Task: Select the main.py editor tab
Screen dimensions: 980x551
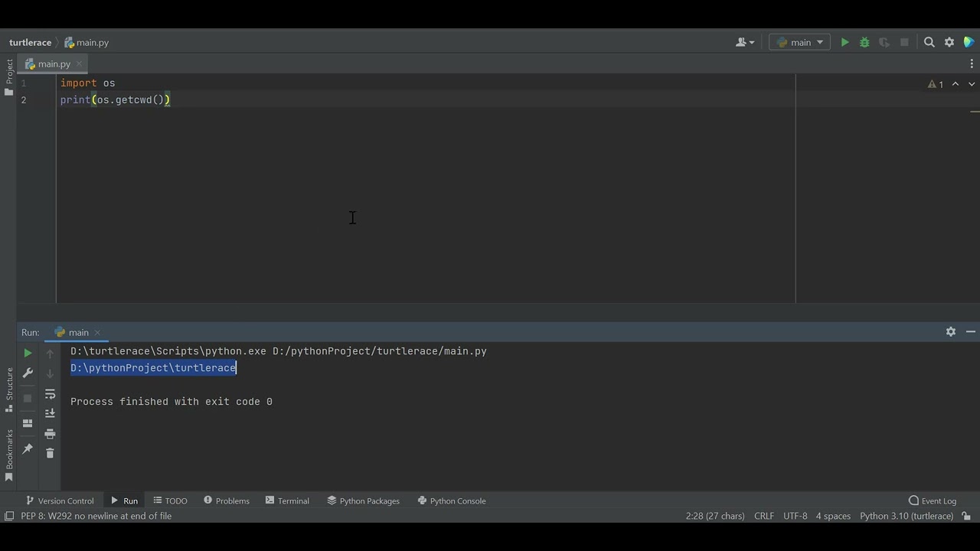Action: 54,64
